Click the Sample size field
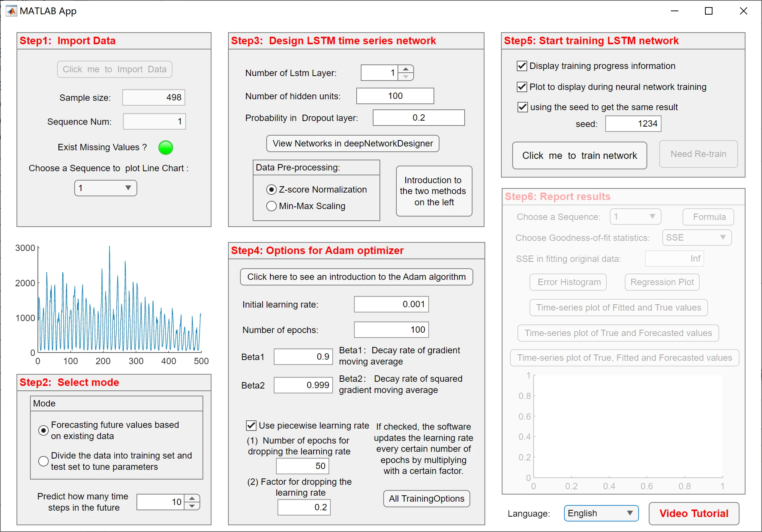This screenshot has width=762, height=532. click(154, 97)
